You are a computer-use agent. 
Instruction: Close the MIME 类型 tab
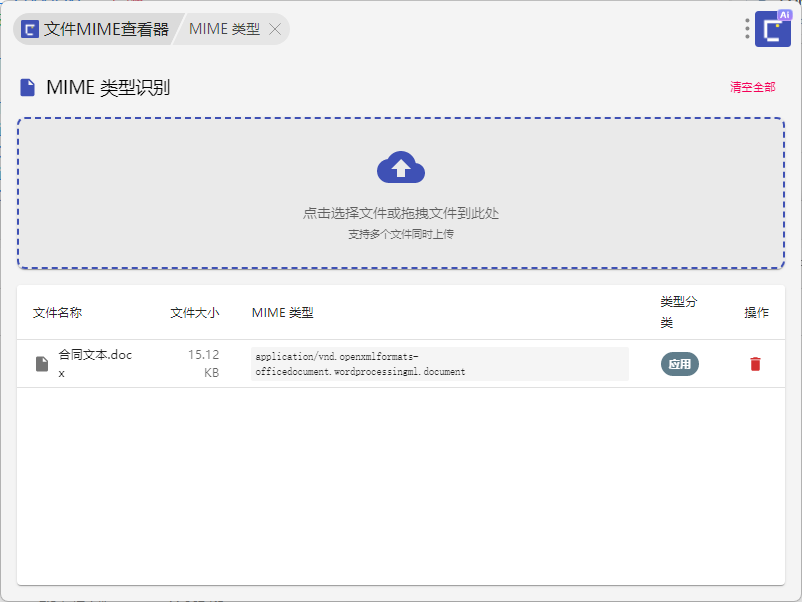click(275, 30)
